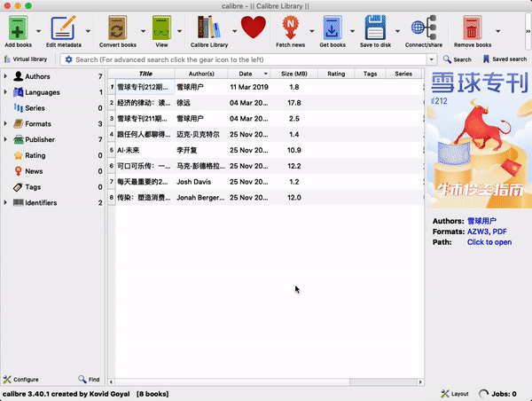This screenshot has width=532, height=401.
Task: Open Add books dropdown arrow
Action: coord(39,31)
